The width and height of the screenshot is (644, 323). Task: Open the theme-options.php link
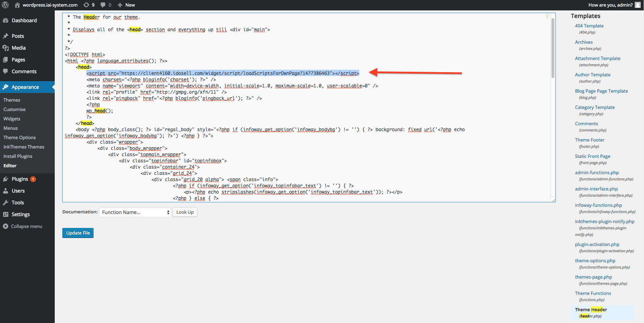click(x=595, y=261)
